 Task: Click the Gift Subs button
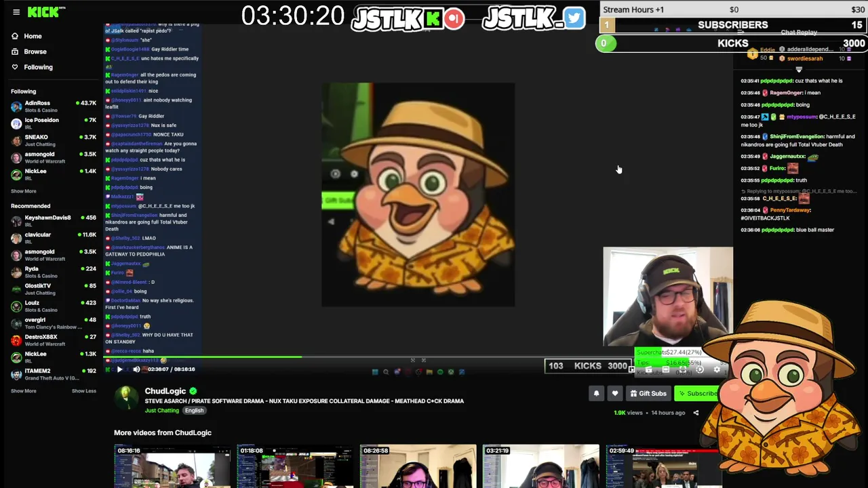click(x=648, y=393)
